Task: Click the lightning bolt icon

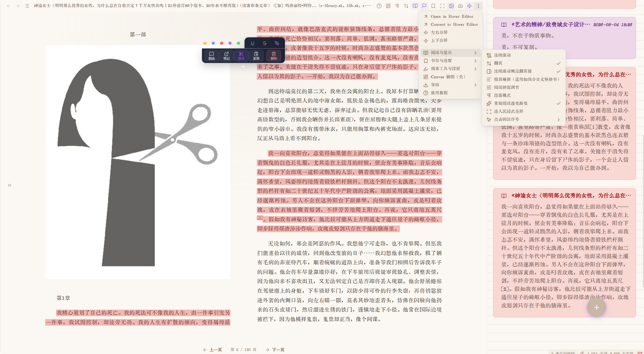Action: 469,6
